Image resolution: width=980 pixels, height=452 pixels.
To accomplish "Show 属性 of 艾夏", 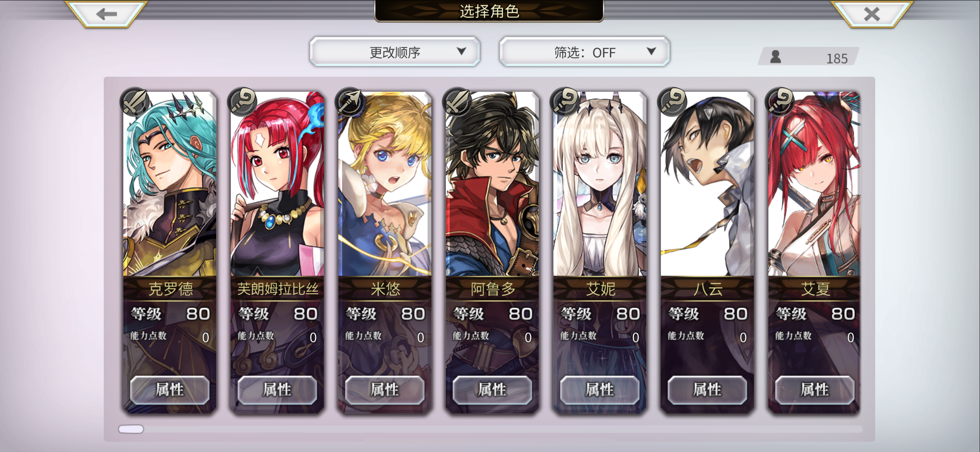I will pos(815,390).
